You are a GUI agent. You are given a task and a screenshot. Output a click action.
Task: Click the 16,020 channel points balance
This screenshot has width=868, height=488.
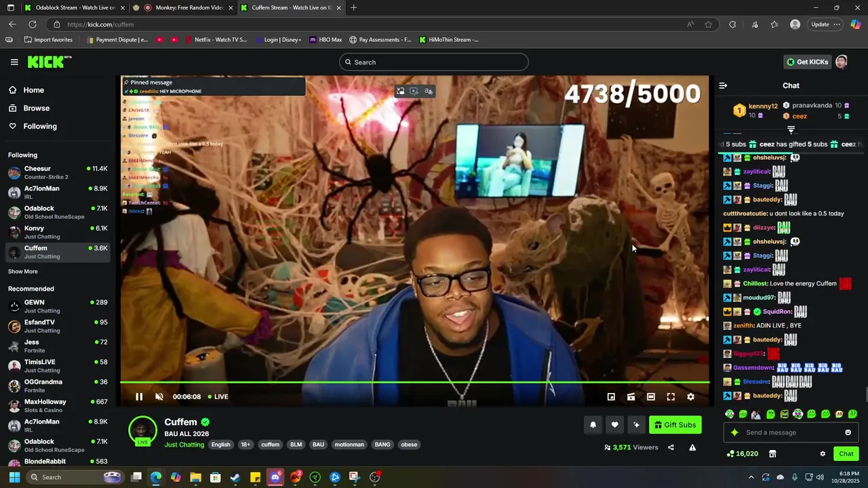742,453
